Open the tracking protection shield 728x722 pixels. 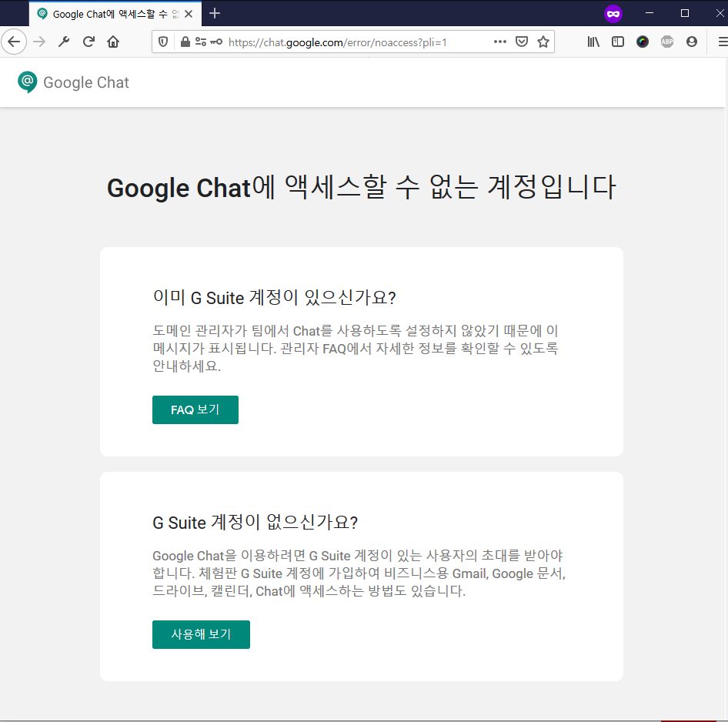(x=163, y=42)
